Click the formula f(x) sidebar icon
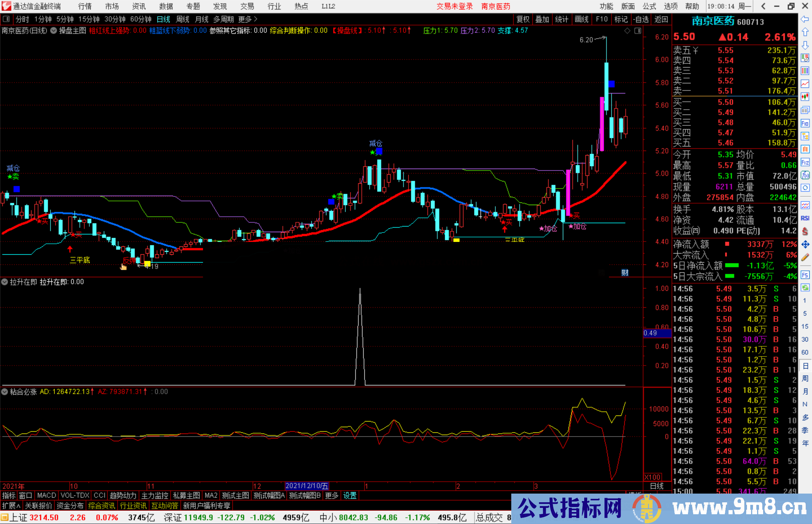 point(805,175)
